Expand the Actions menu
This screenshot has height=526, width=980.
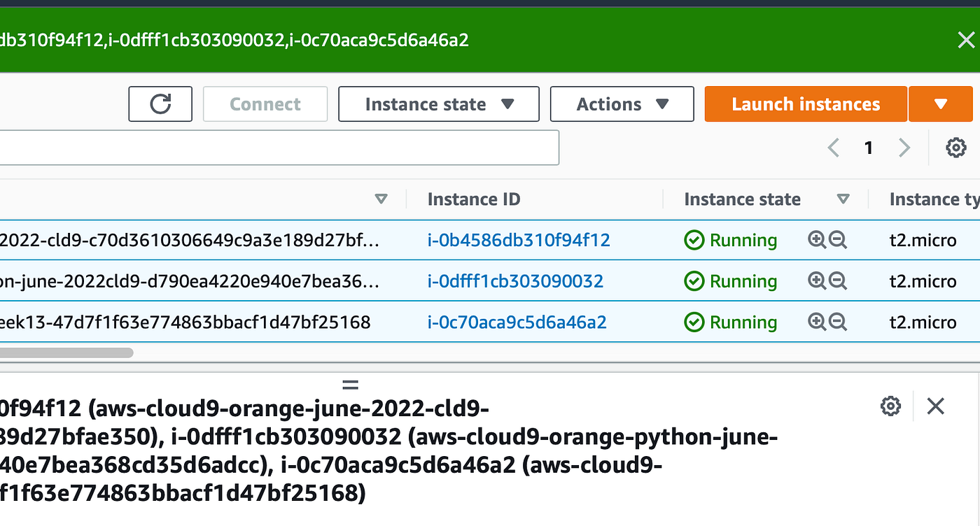(622, 104)
